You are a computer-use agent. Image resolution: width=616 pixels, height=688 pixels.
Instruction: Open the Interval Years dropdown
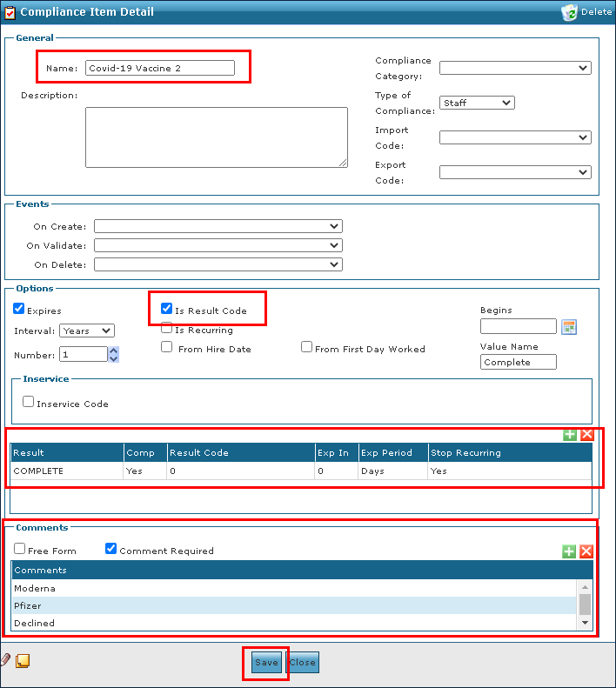tap(86, 331)
